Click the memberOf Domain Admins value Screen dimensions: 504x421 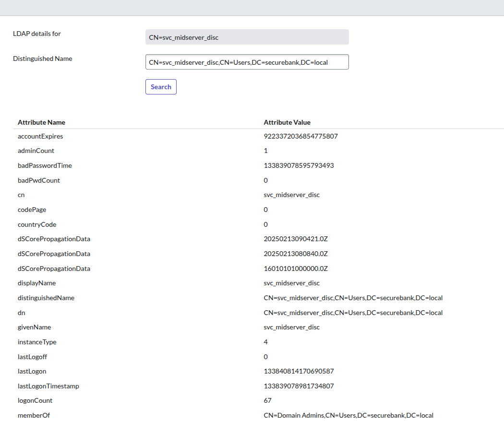pos(348,415)
